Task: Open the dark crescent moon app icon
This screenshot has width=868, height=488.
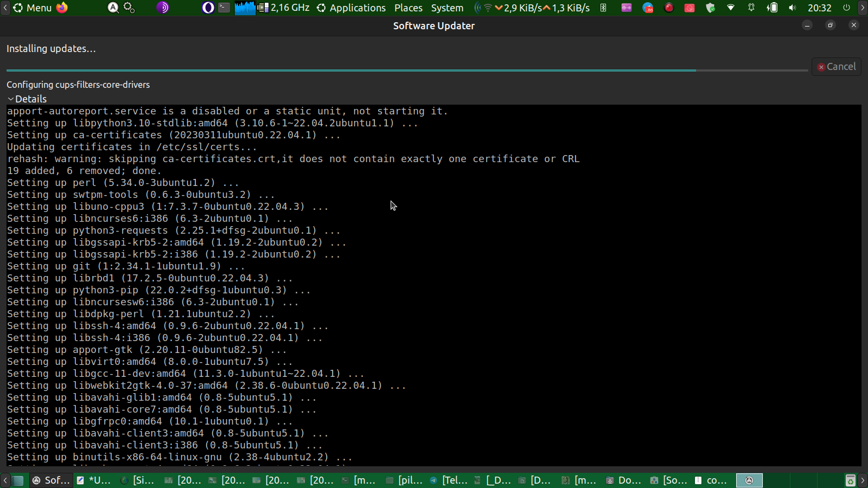Action: click(208, 8)
